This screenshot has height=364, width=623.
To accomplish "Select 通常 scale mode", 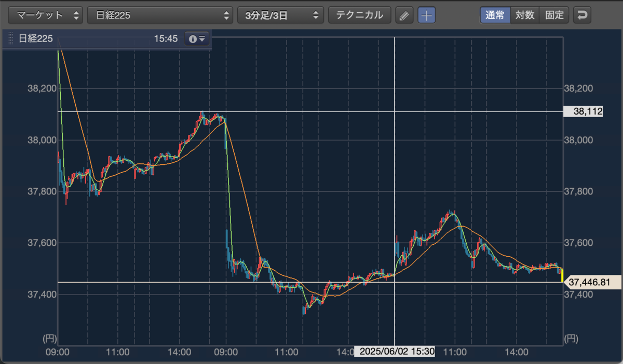I will coord(495,15).
